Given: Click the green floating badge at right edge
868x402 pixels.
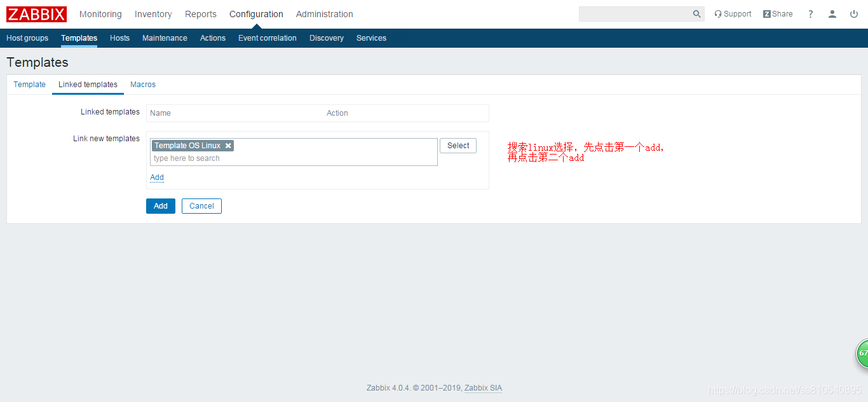Looking at the screenshot, I should [862, 353].
